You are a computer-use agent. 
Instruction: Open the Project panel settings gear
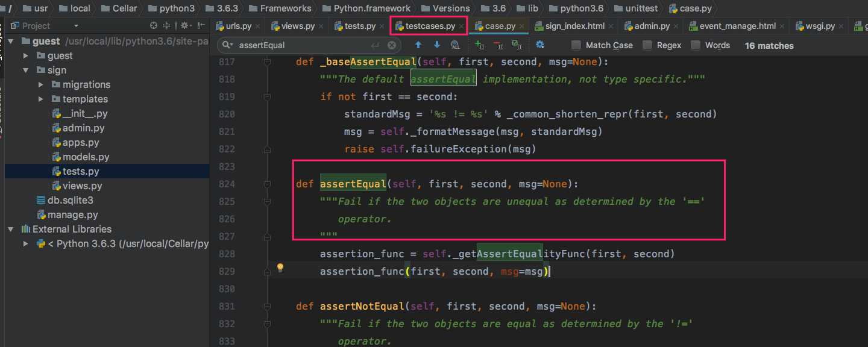186,26
